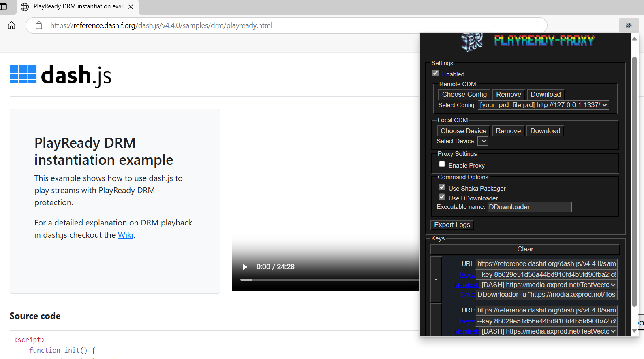Focus the Executable name input field
644x359 pixels.
click(529, 207)
